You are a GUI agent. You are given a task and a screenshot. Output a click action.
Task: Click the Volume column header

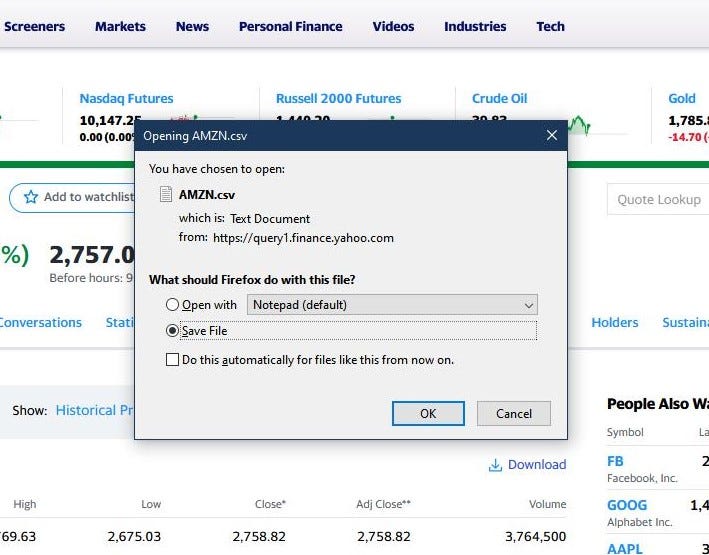(x=548, y=504)
